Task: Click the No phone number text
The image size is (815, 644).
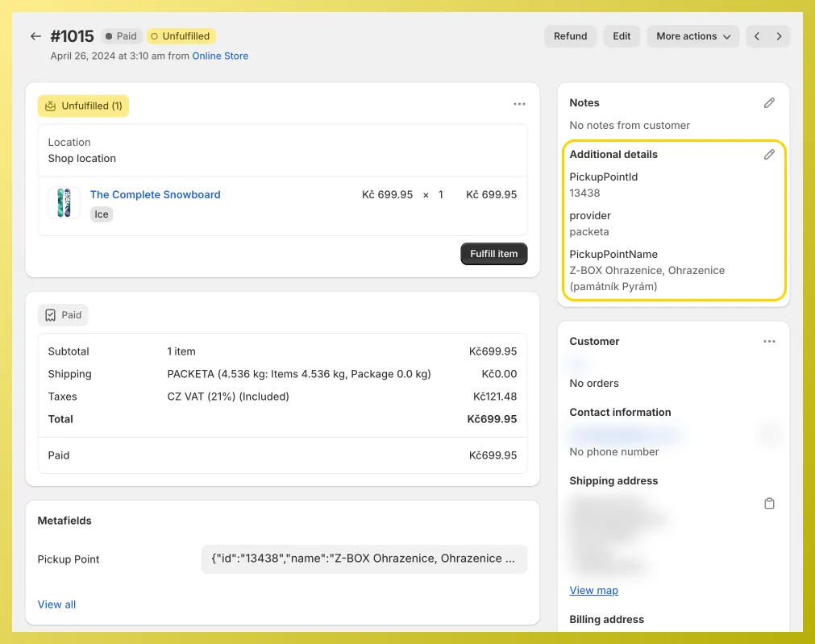Action: coord(613,451)
